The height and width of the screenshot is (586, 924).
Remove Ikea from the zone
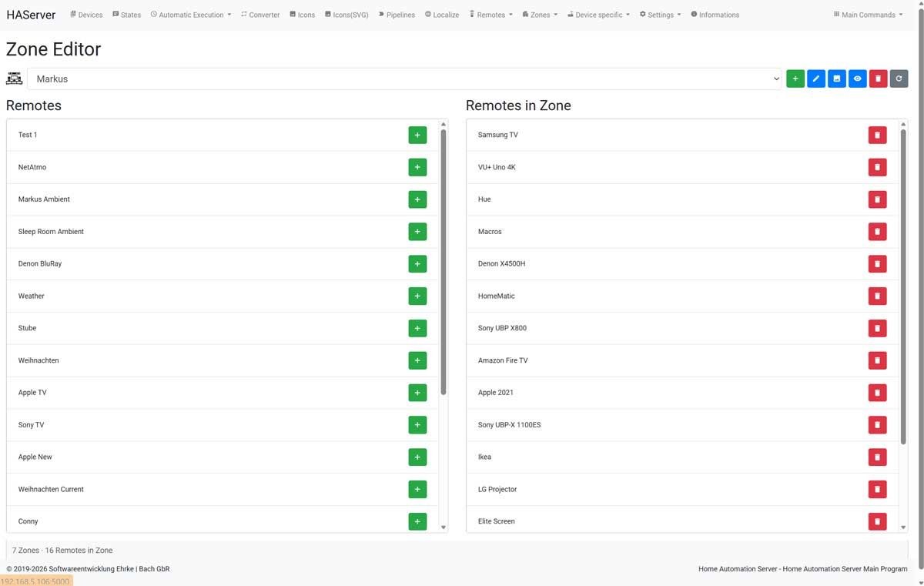[x=877, y=457]
